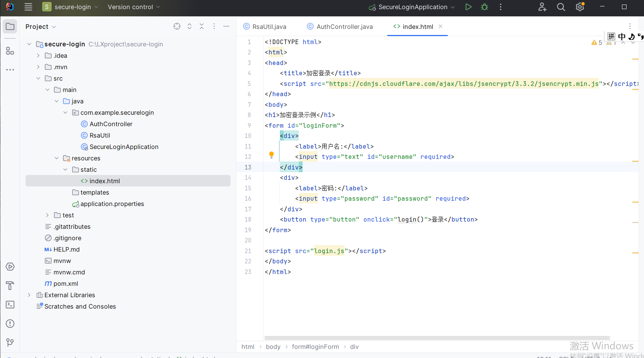Expand selected items in Project panel
The width and height of the screenshot is (644, 358).
click(189, 26)
